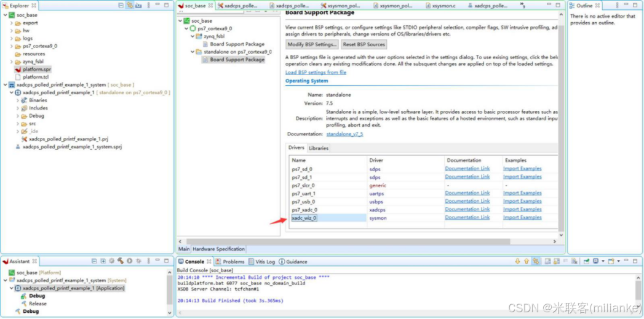The height and width of the screenshot is (319, 644).
Task: Collapse ps7_cortexa9_0 in platform tree
Action: click(187, 29)
